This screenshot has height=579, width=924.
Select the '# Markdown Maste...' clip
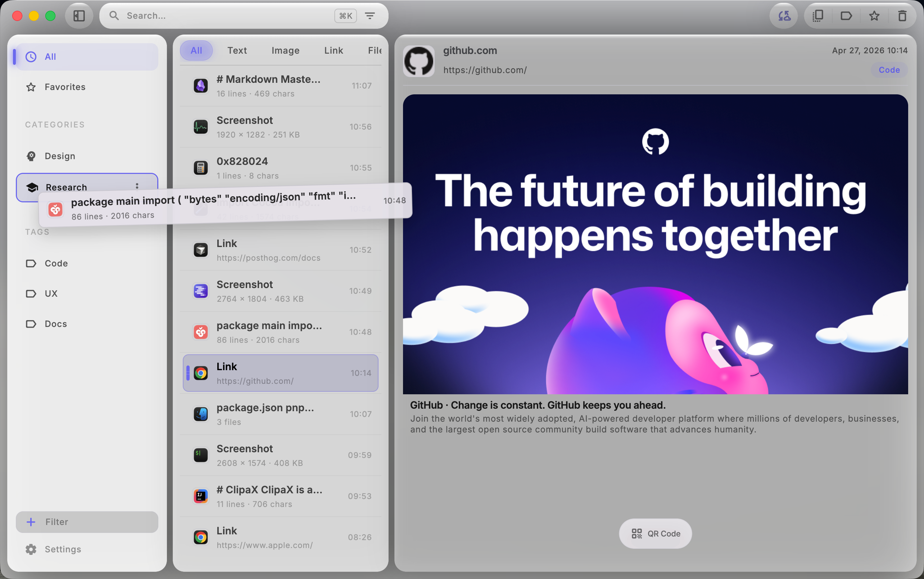click(x=280, y=86)
